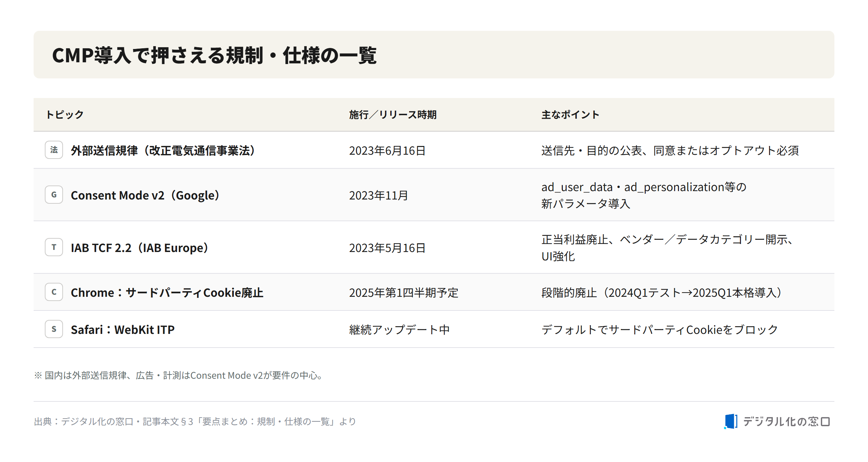Select the date 2023年11月
Screen dimensions: 868x462
pos(378,195)
